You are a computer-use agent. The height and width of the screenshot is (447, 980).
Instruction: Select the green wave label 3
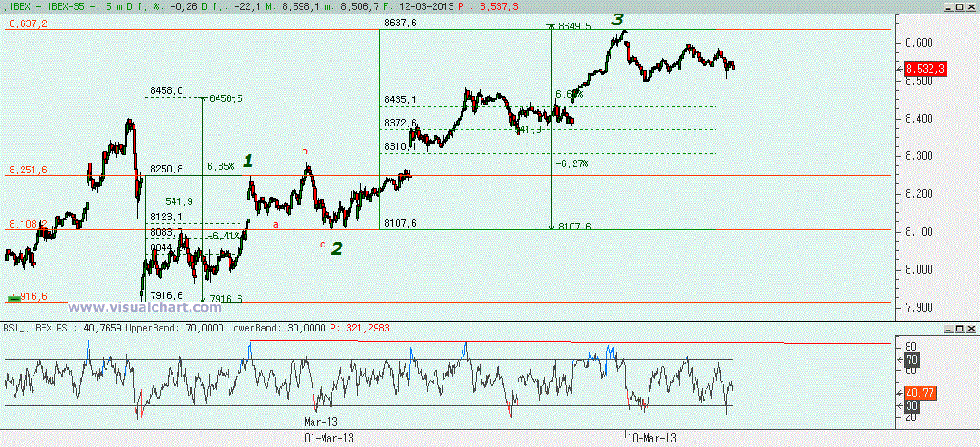click(618, 20)
